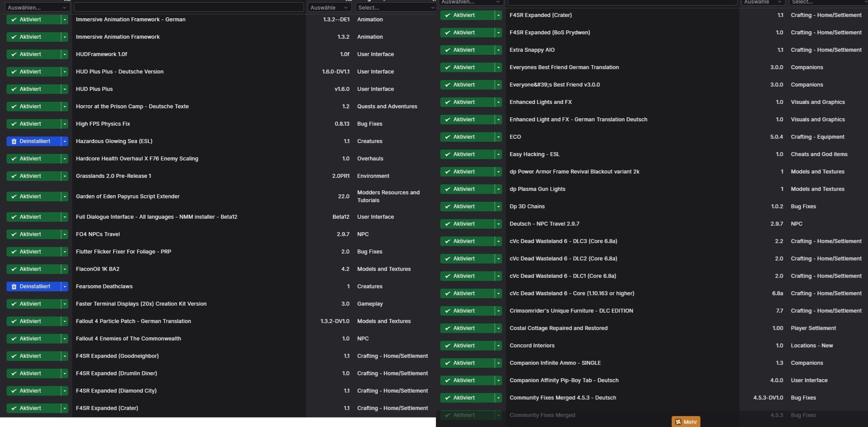Click the checkmark icon for Dp 3D Chains
This screenshot has width=868, height=427.
pos(448,207)
